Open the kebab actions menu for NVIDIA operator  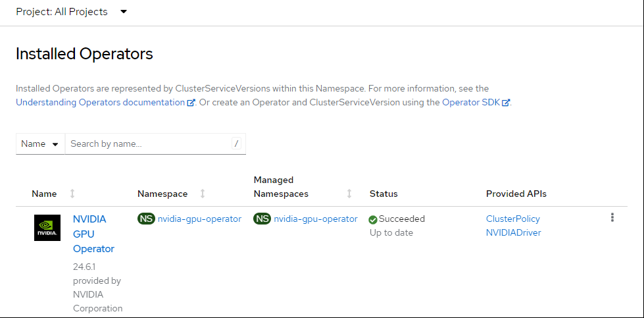coord(612,218)
